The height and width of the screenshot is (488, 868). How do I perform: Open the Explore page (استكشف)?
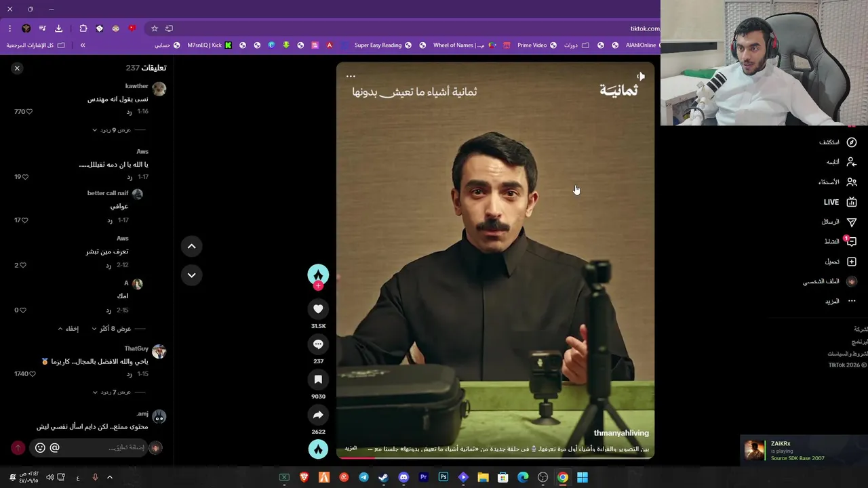pyautogui.click(x=838, y=142)
